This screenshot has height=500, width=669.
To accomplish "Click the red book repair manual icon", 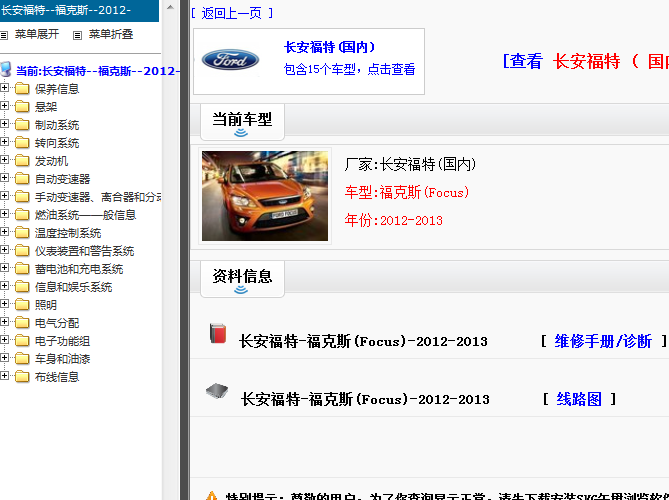I will click(x=218, y=334).
